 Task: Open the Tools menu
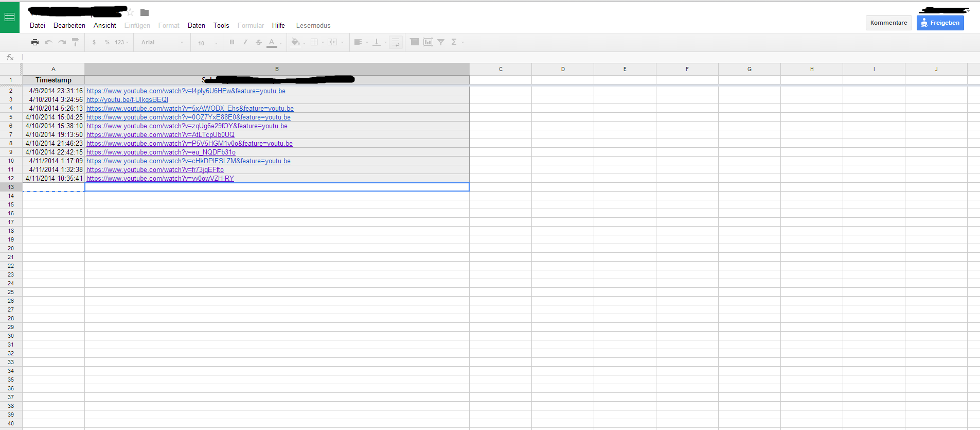point(221,25)
